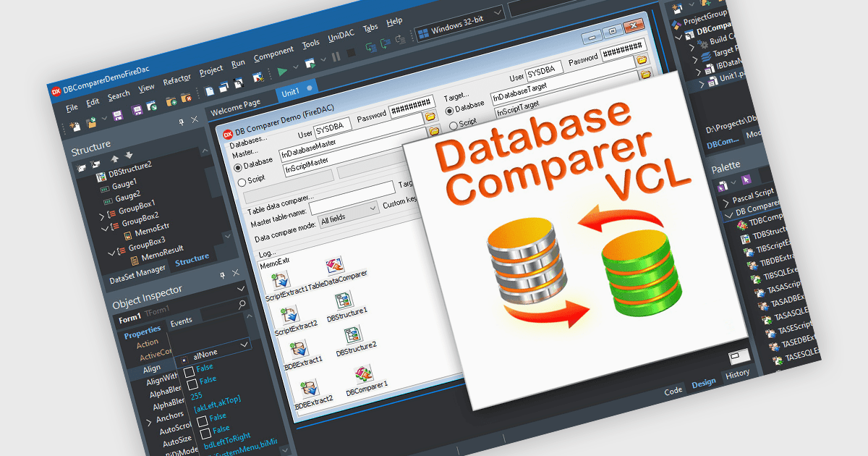The width and height of the screenshot is (868, 456).
Task: Select the DBStructure1 component icon
Action: coord(343,301)
